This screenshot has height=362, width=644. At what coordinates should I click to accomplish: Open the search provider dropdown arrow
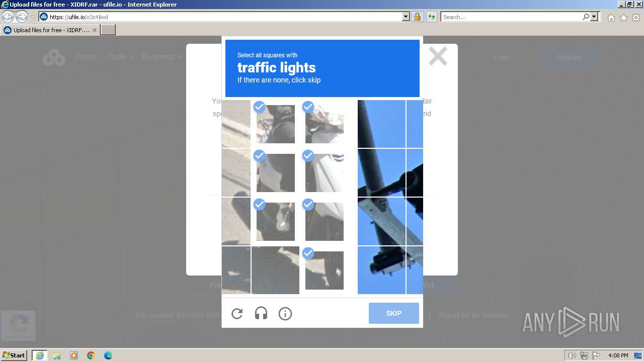tap(594, 17)
